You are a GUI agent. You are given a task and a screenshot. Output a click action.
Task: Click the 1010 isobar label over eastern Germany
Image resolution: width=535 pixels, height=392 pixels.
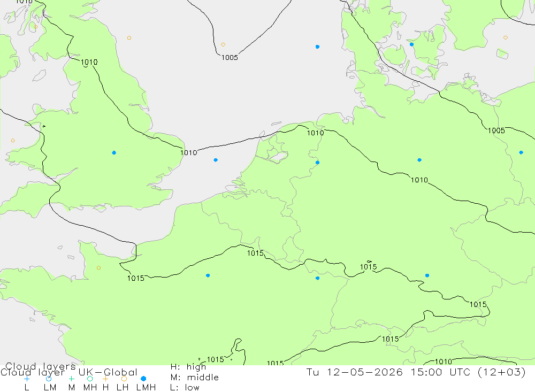419,180
